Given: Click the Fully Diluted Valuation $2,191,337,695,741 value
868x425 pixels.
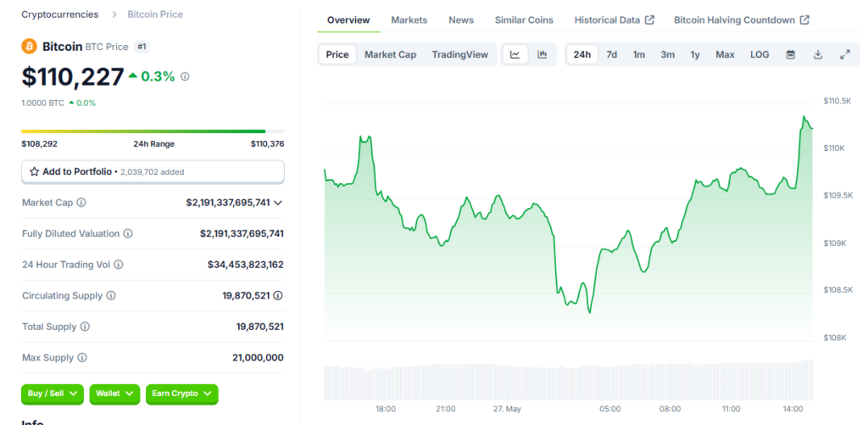Looking at the screenshot, I should pyautogui.click(x=242, y=234).
